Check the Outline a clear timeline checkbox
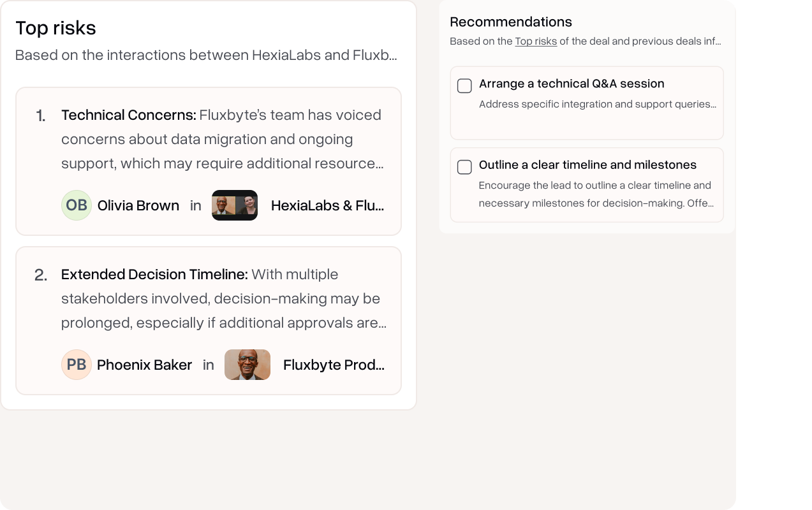Screen dimensions: 812x510 465,167
